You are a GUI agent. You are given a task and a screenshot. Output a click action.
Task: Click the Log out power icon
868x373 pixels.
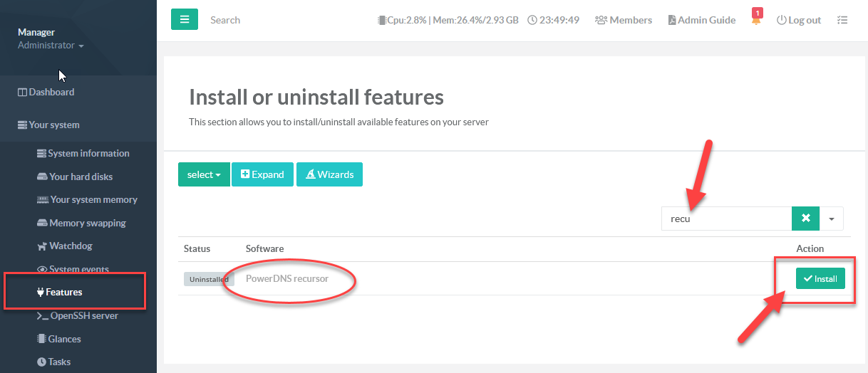[781, 20]
